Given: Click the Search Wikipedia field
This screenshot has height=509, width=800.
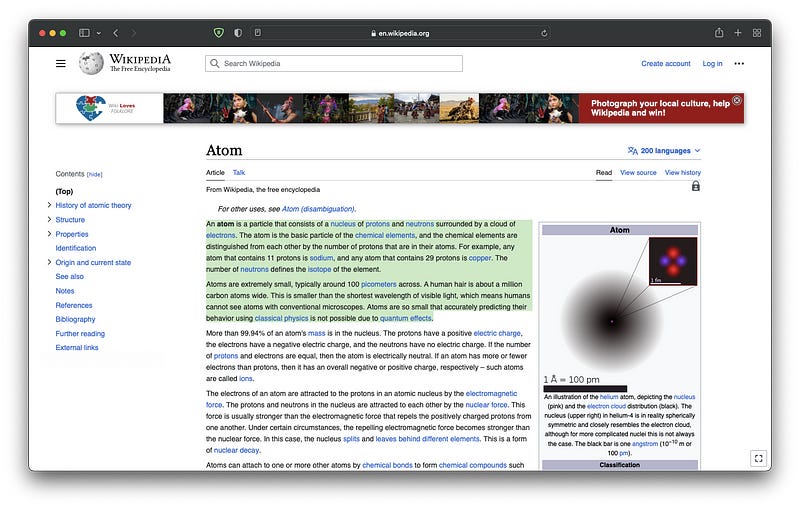Looking at the screenshot, I should [x=334, y=64].
